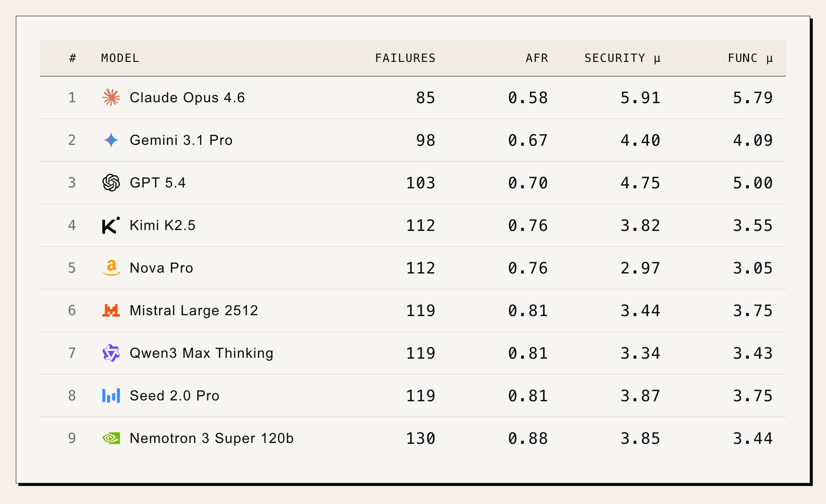Sort by the AFR column header
This screenshot has height=504, width=826.
(x=537, y=58)
